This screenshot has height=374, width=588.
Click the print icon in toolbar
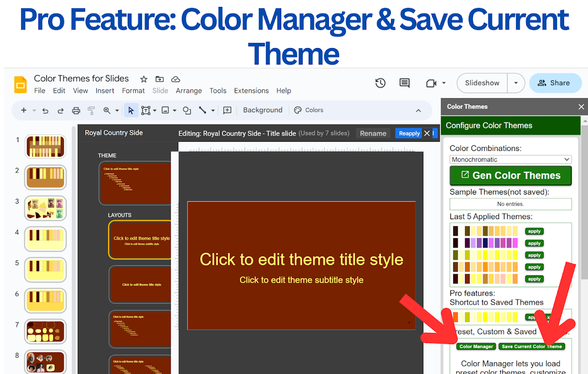point(76,110)
